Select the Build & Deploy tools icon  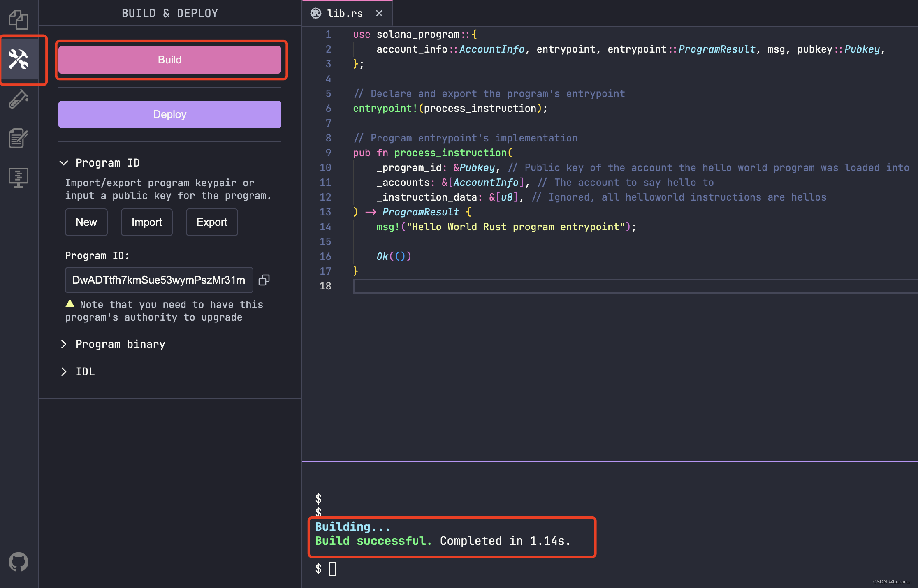click(19, 59)
